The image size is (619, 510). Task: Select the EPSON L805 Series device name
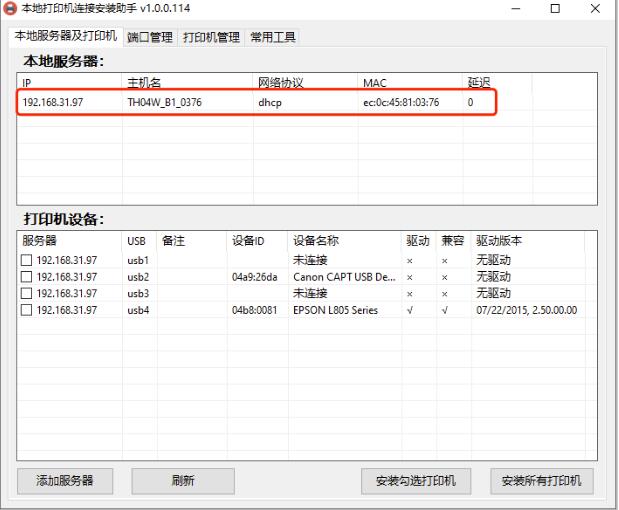335,310
